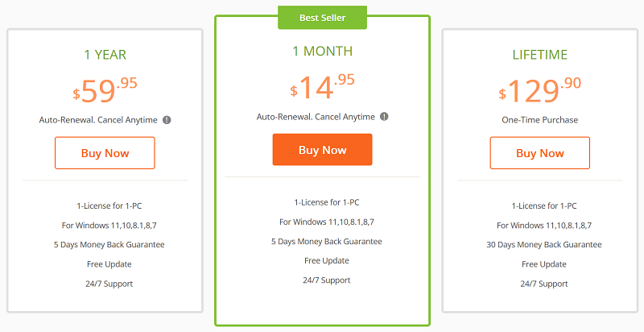Click For Windows 11,10,8.1,8,7 in 1 Month card
The image size is (644, 332).
pyautogui.click(x=327, y=222)
